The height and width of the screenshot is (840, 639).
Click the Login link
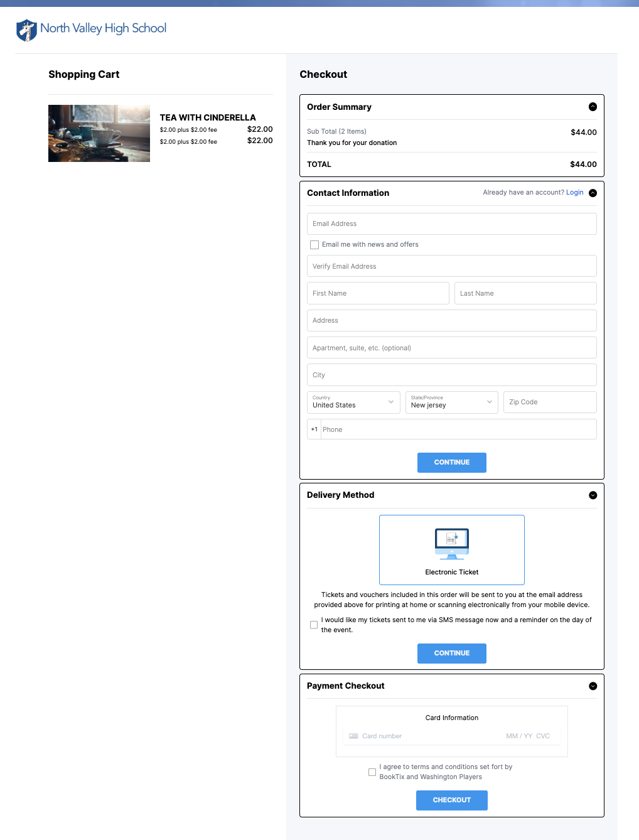(574, 193)
